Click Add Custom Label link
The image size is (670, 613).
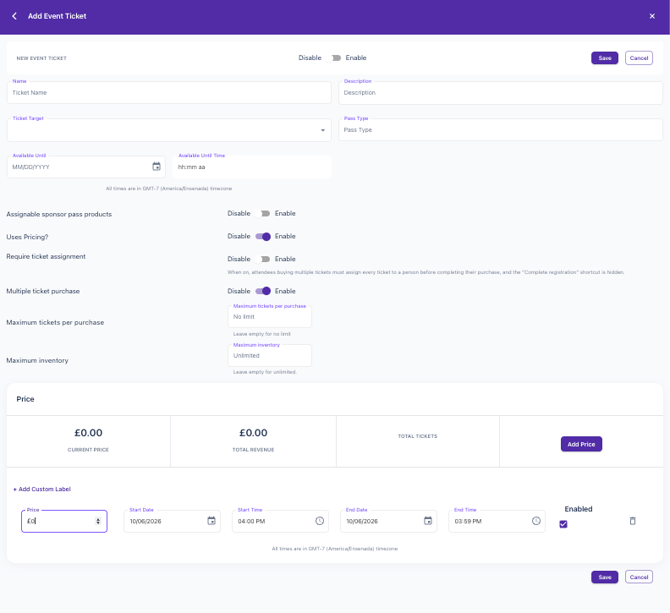(x=42, y=489)
